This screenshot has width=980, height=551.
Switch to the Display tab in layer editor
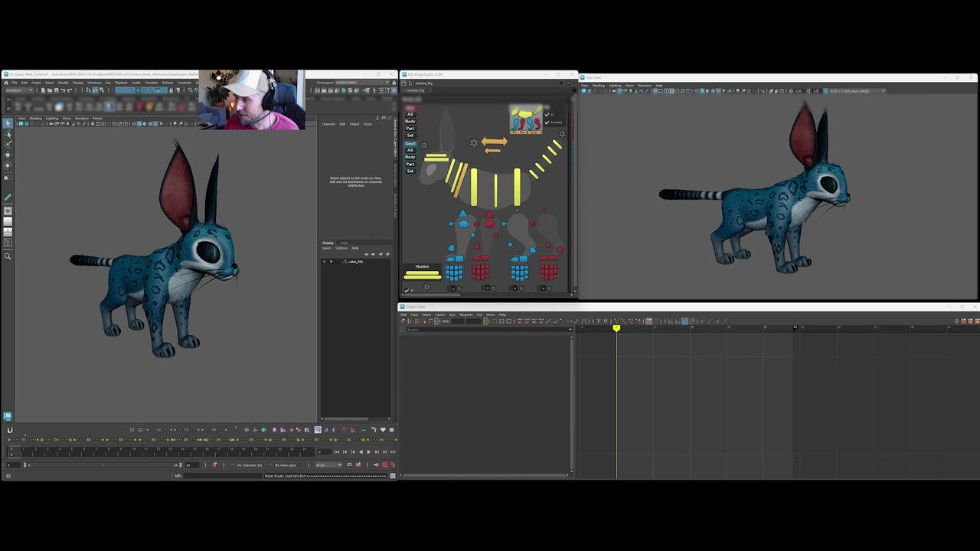click(x=328, y=243)
